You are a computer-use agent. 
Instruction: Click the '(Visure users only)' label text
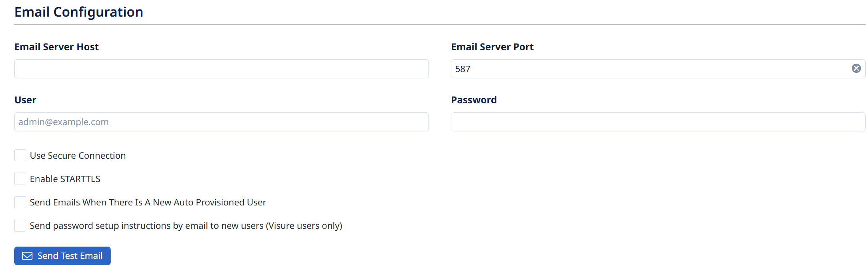[304, 226]
